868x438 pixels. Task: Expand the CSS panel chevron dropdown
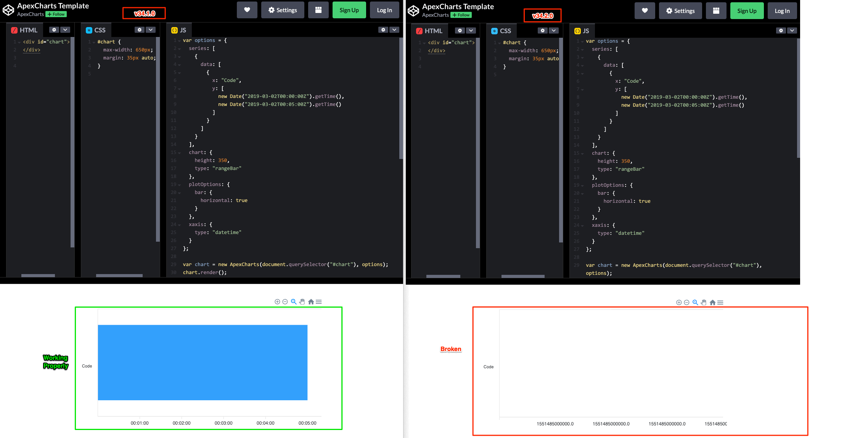pyautogui.click(x=151, y=29)
